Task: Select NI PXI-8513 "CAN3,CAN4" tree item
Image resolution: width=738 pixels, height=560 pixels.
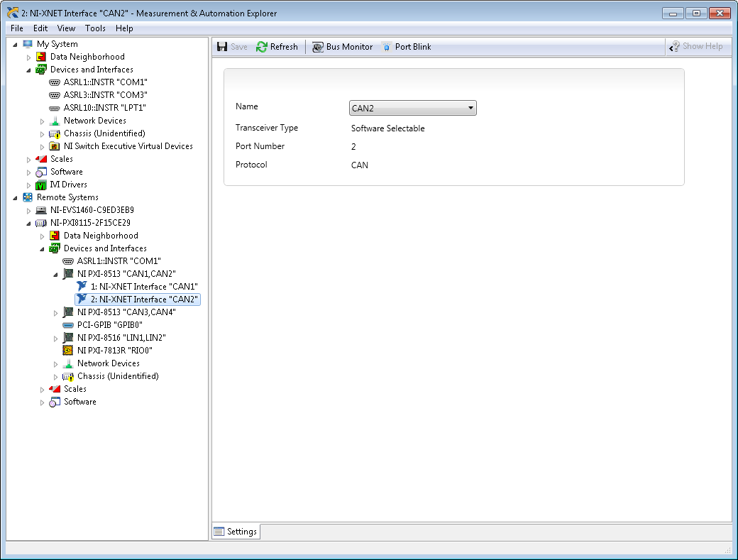Action: point(126,312)
